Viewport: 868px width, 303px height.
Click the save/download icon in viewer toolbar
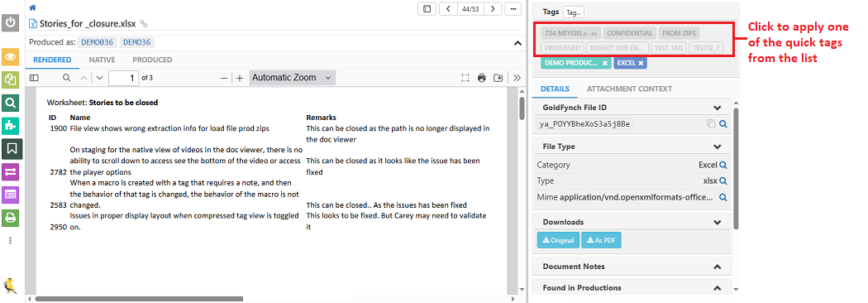[498, 78]
